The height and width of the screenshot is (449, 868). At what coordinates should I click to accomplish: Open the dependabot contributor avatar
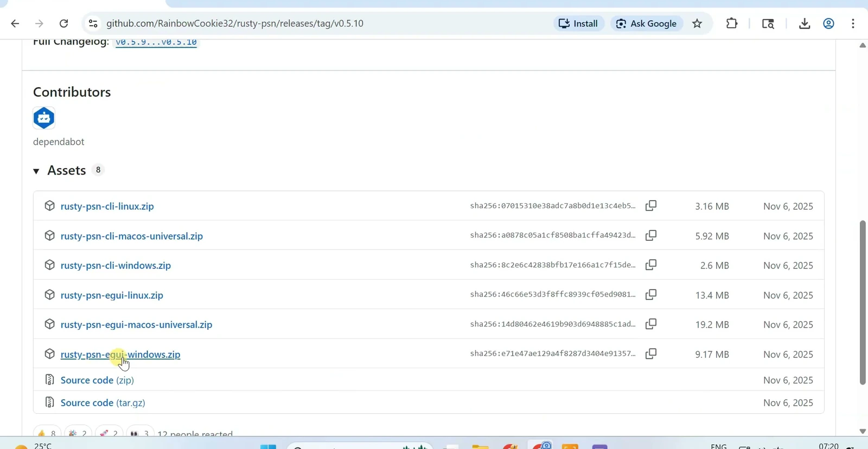coord(44,118)
